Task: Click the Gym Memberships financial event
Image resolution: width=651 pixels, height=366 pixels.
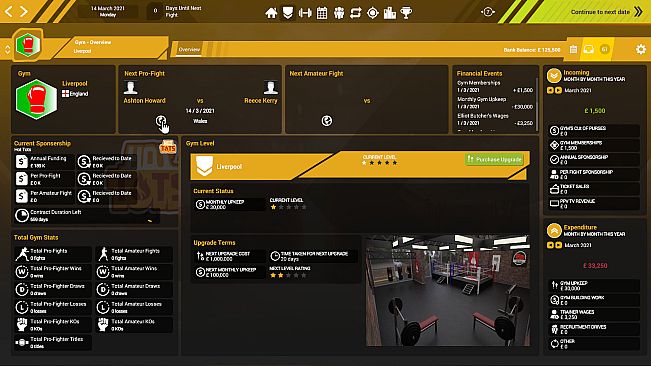Action: tap(495, 86)
